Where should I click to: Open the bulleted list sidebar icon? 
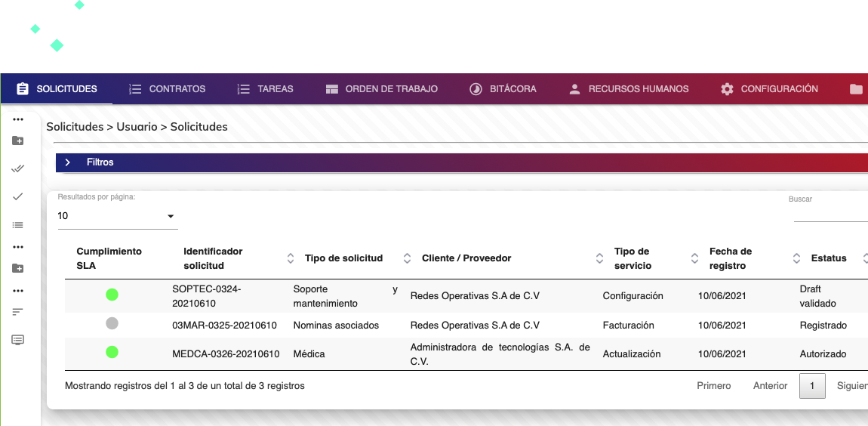[18, 224]
